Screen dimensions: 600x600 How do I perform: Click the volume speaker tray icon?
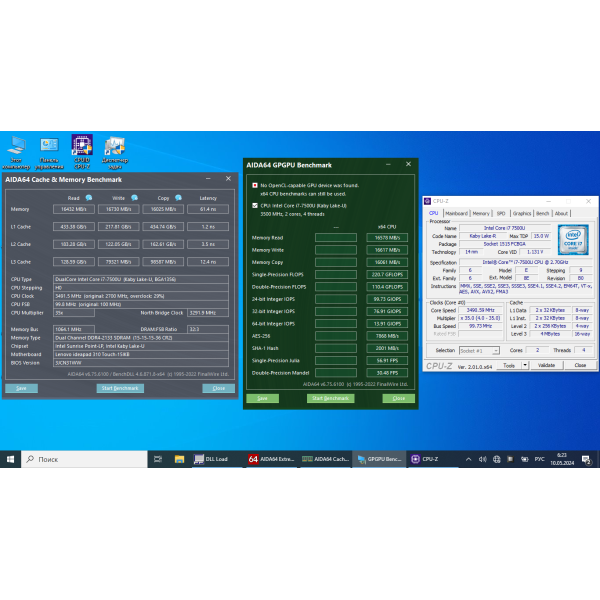click(483, 459)
